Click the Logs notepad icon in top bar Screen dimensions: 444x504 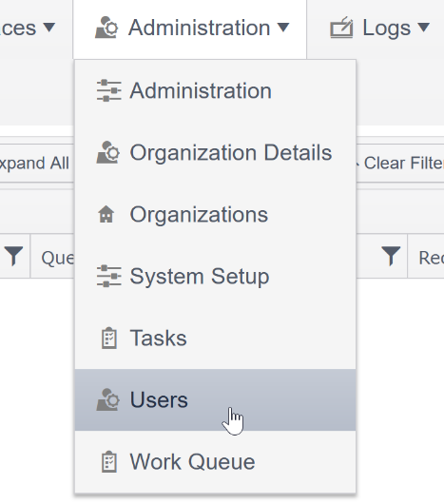click(341, 28)
